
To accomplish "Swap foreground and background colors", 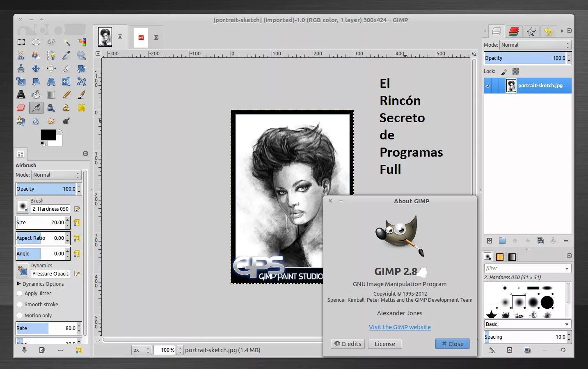I will tap(60, 132).
